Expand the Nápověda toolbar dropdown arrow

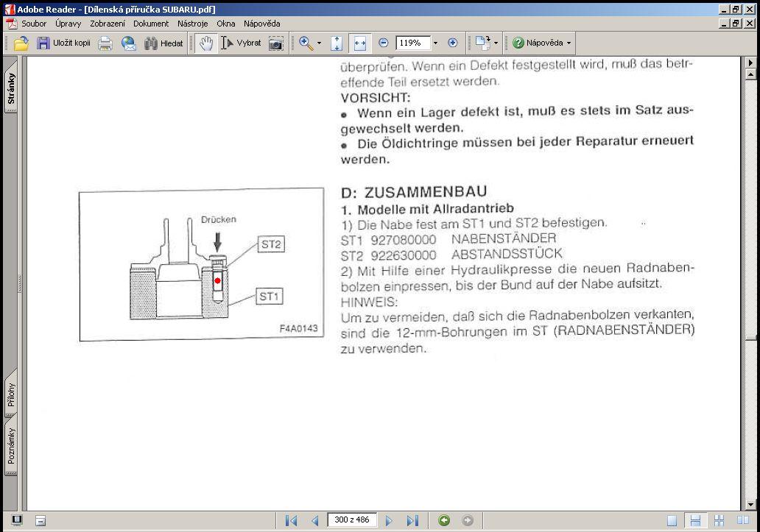tap(569, 43)
